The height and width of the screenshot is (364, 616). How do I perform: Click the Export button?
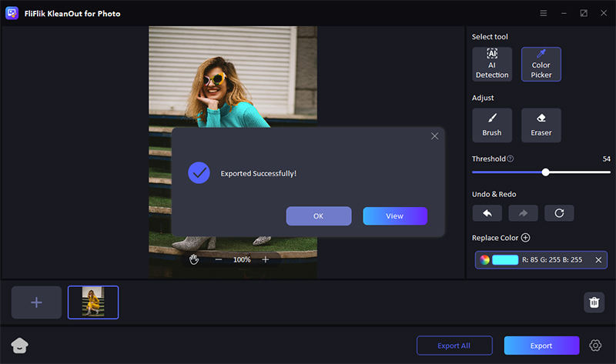click(x=541, y=346)
